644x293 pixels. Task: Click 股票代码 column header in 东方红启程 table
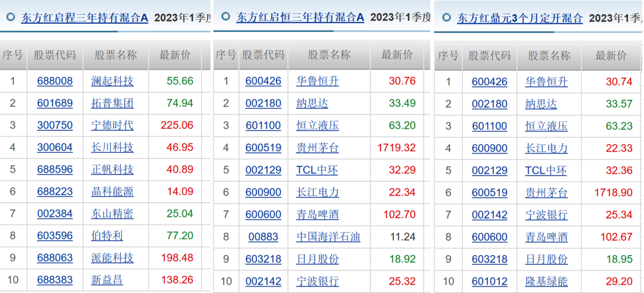(x=55, y=55)
